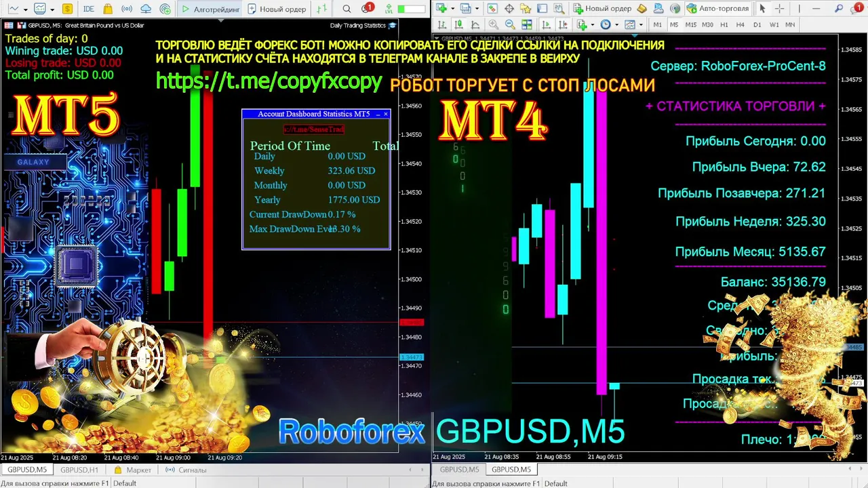868x488 pixels.
Task: Select the Weekly 323.06 USD value
Action: pyautogui.click(x=351, y=171)
